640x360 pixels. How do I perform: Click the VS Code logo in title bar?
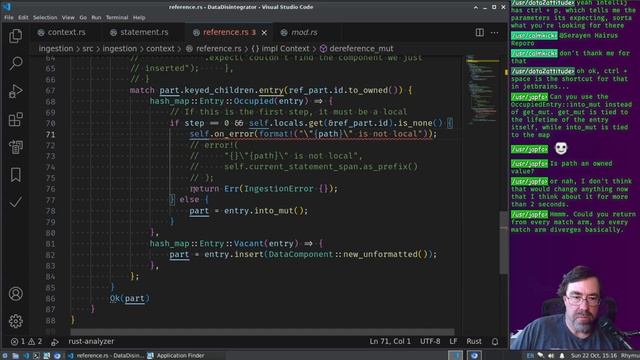(x=7, y=7)
